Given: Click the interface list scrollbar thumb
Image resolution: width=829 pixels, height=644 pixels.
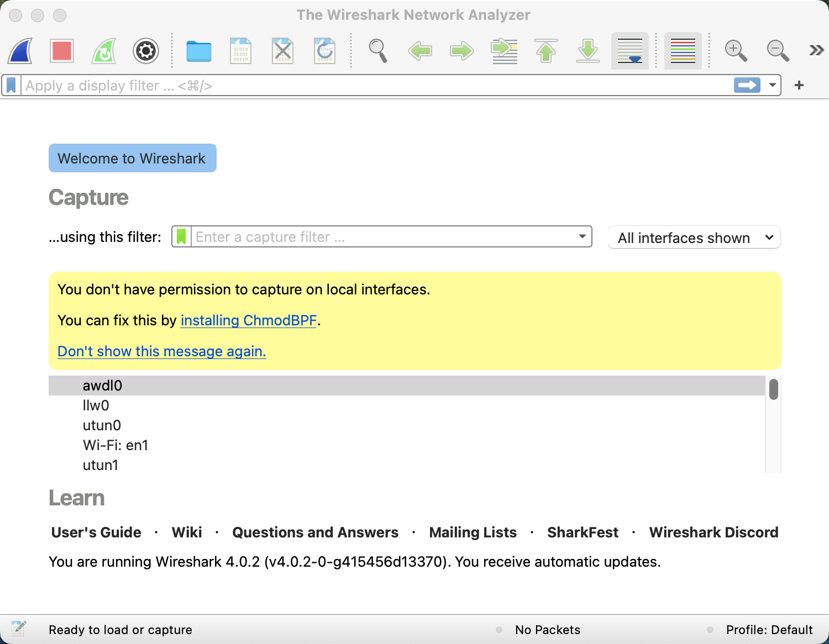Looking at the screenshot, I should (774, 389).
